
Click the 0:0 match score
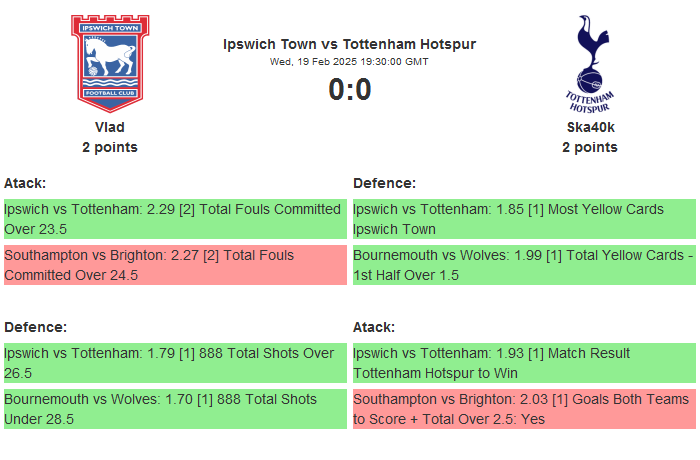coord(350,90)
